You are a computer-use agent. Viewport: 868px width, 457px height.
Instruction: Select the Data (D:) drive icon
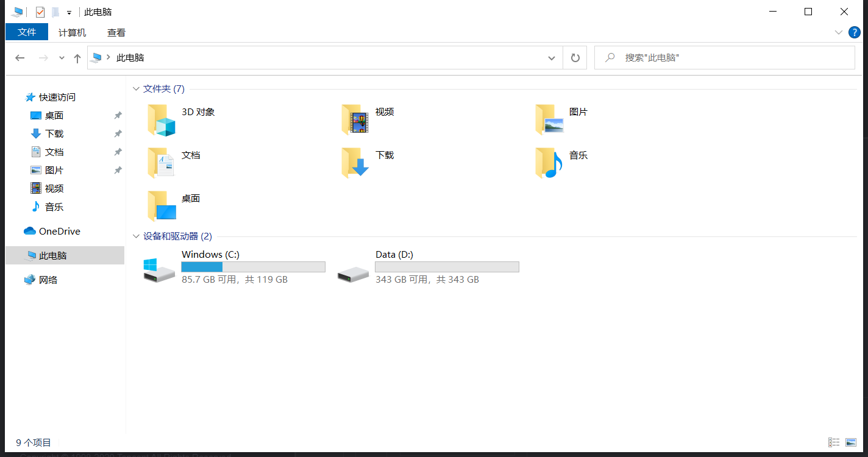(x=353, y=274)
